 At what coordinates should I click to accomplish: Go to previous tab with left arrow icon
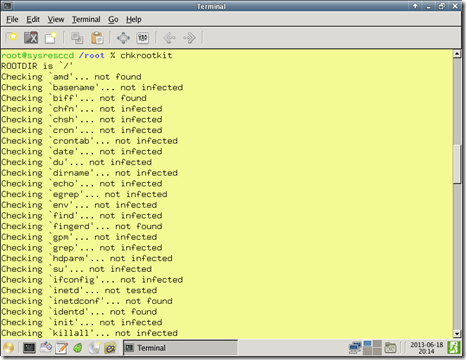point(169,38)
